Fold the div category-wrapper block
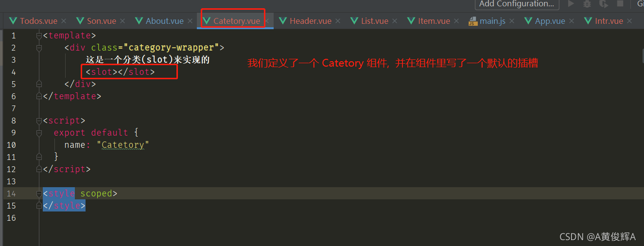The width and height of the screenshot is (644, 246). click(x=39, y=48)
